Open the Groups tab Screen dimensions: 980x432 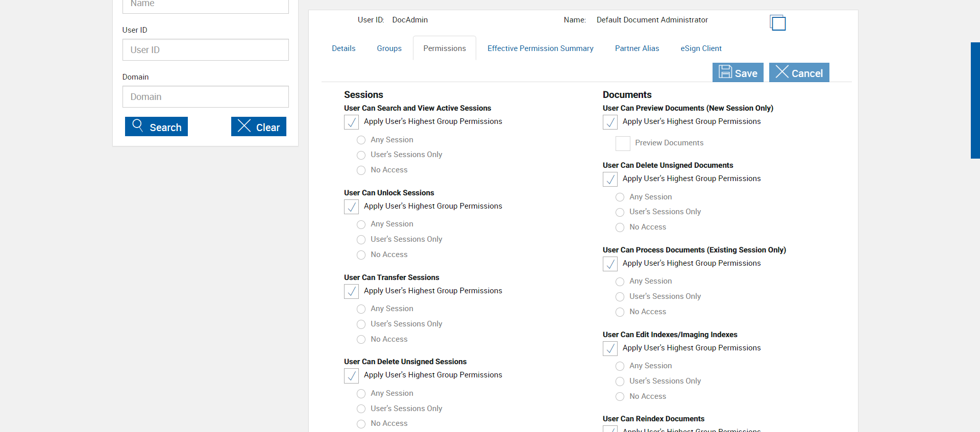[x=389, y=48]
